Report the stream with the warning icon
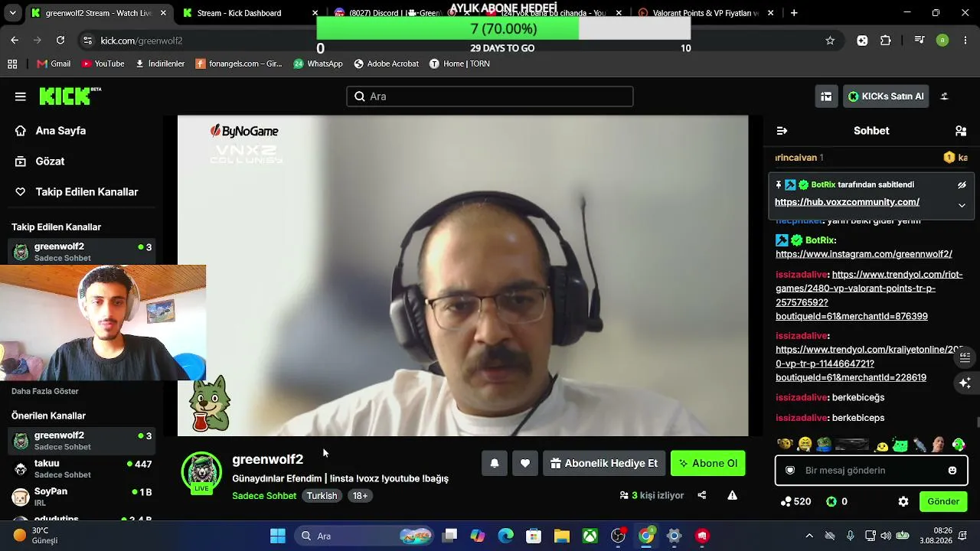The image size is (980, 551). pos(733,496)
